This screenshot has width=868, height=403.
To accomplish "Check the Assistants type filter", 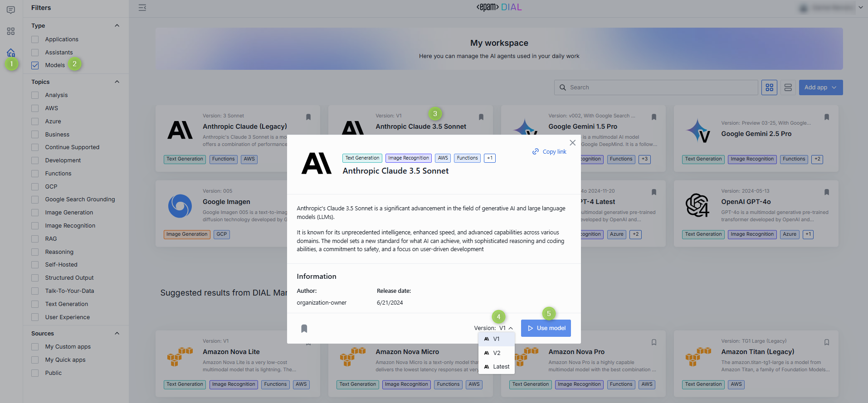I will 35,53.
